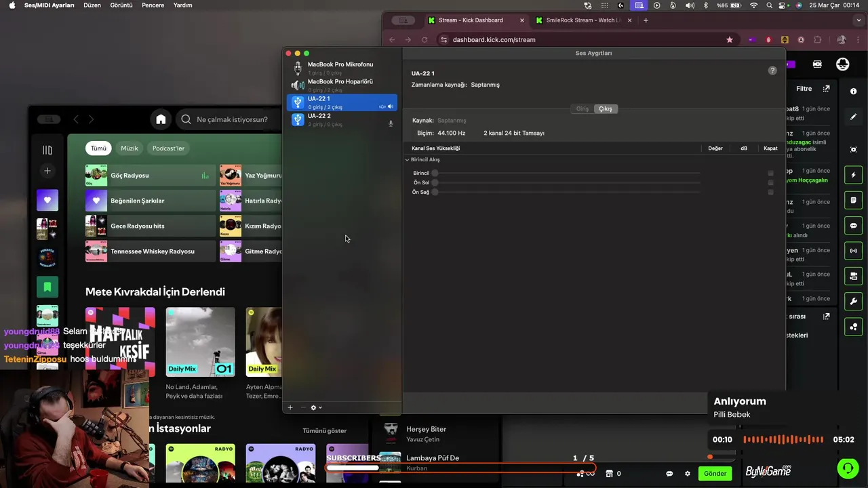Image resolution: width=868 pixels, height=488 pixels.
Task: Click the info icon in Kick right sidebar
Action: point(854,91)
